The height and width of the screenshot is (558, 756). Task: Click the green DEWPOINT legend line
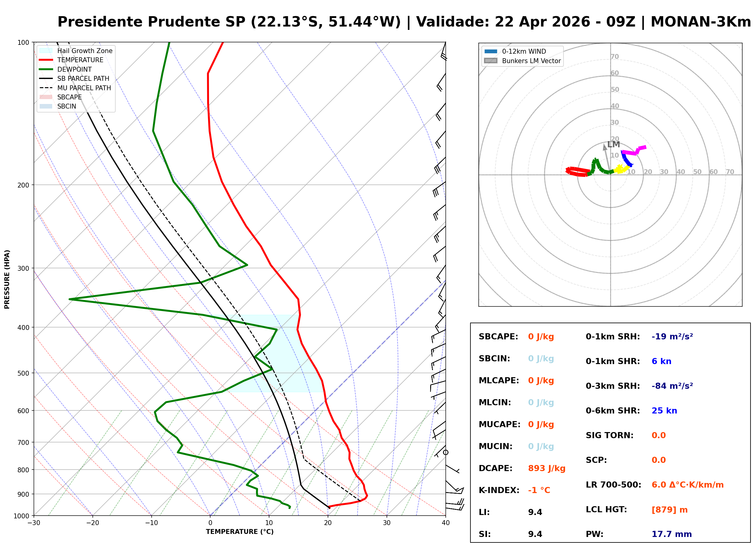pos(46,69)
